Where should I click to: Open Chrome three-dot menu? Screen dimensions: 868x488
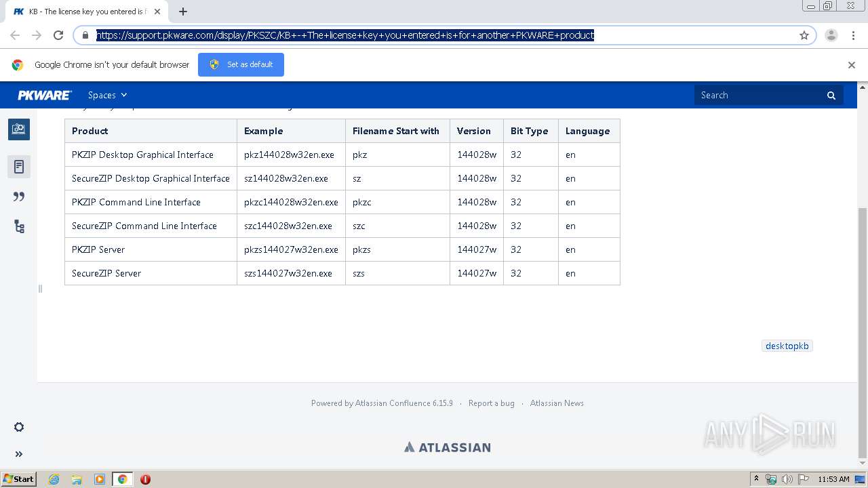coord(853,35)
